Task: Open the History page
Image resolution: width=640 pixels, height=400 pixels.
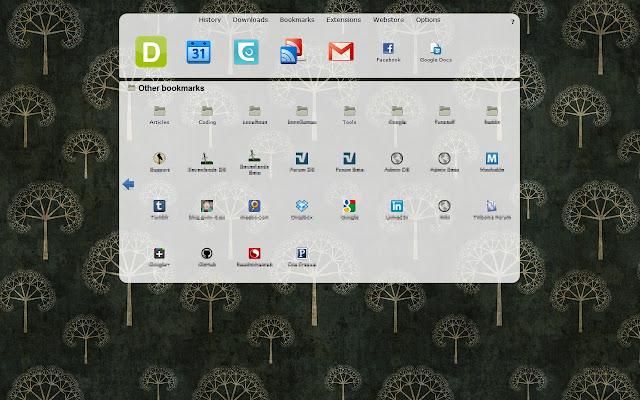Action: point(209,20)
